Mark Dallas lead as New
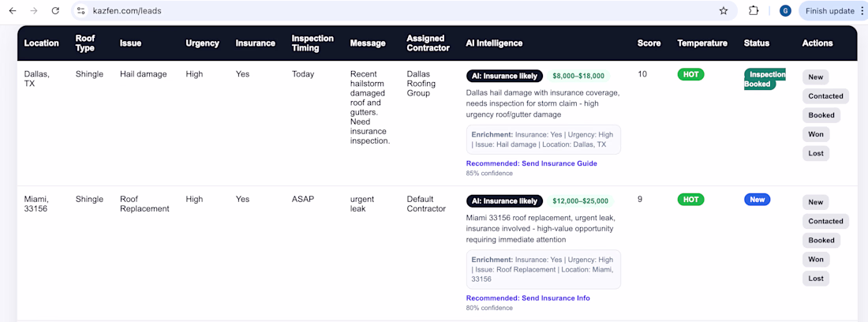This screenshot has height=322, width=868. [x=815, y=77]
